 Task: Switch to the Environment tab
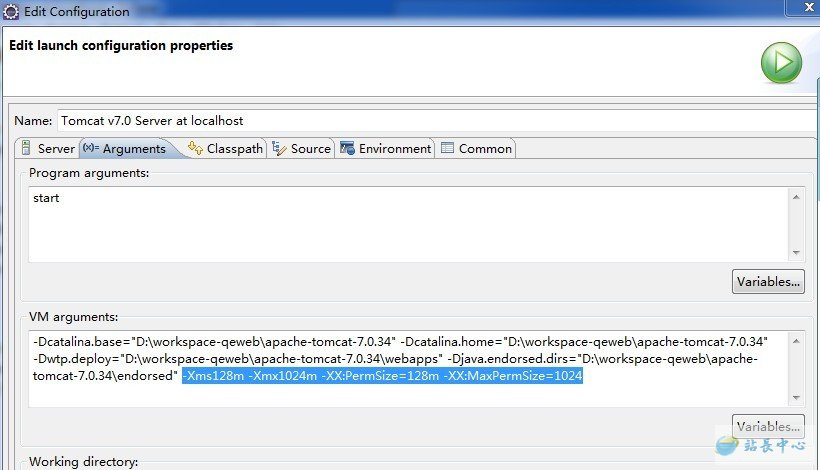(385, 148)
